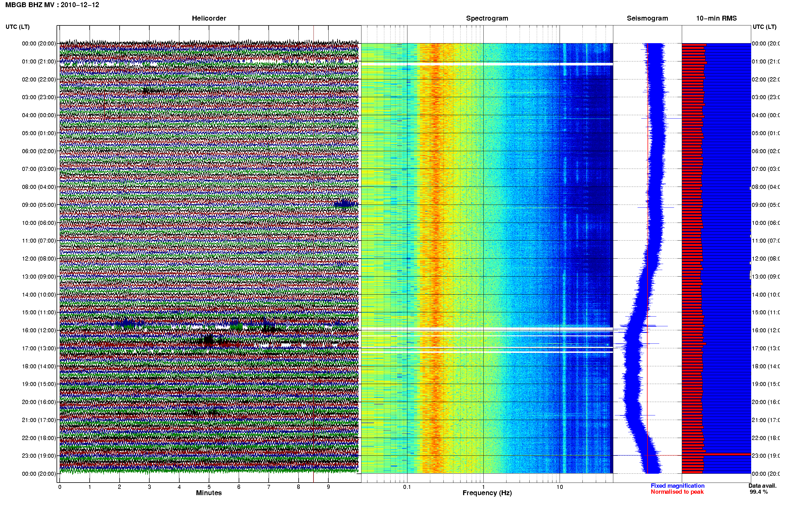Viewport: 812px width, 508px height.
Task: Select the '10-min RMS' panel heading
Action: (716, 18)
